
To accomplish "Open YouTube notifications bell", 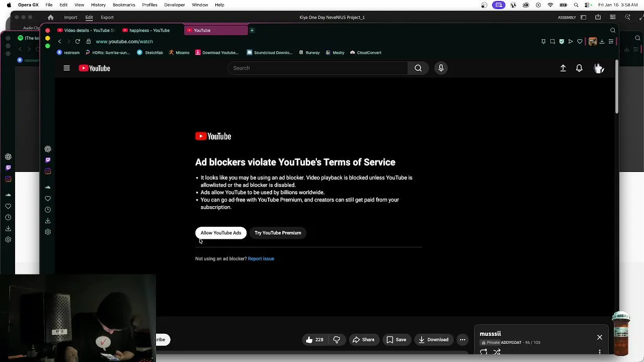I will coord(579,68).
